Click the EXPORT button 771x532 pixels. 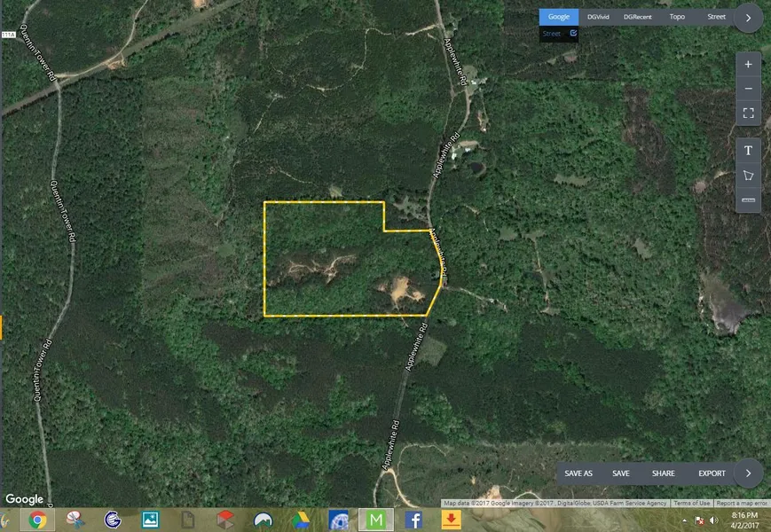712,473
